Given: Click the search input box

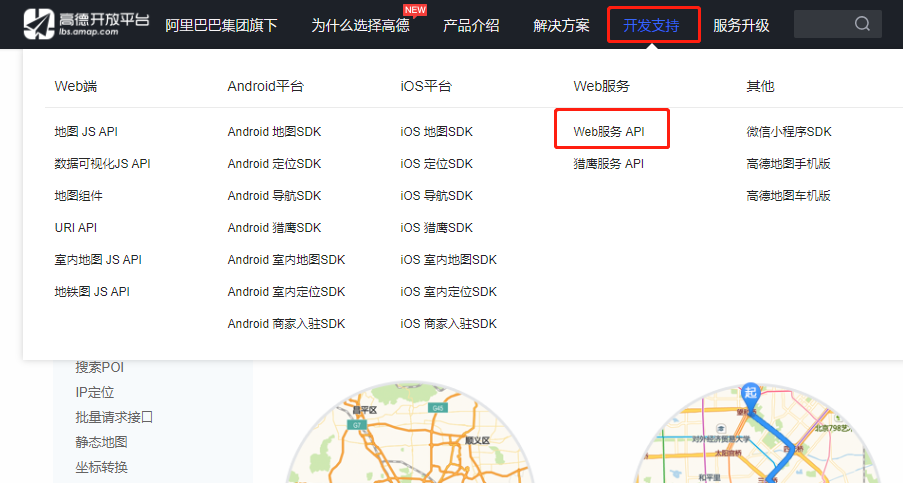Looking at the screenshot, I should point(837,24).
